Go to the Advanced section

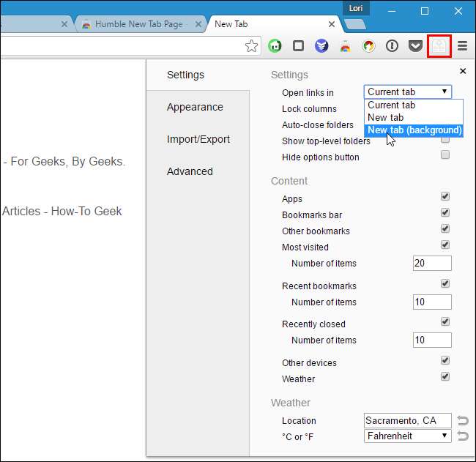pos(190,171)
